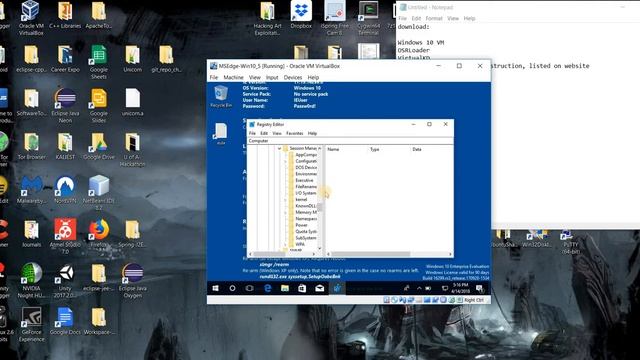Launch Google Sheets desktop shortcut
Image resolution: width=640 pixels, height=360 pixels.
point(99,62)
